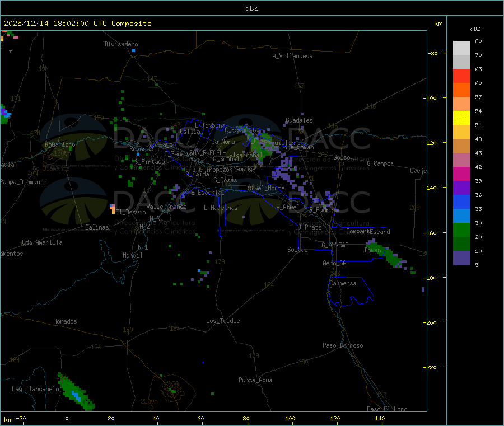Click the green radar echo east of Bowen
The height and width of the screenshot is (426, 504).
391,257
